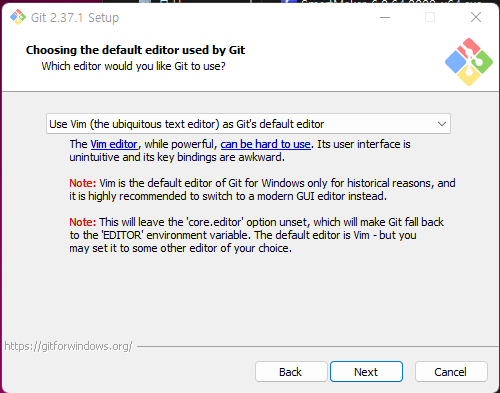Close the Git Setup window
This screenshot has width=500, height=393.
coord(476,17)
